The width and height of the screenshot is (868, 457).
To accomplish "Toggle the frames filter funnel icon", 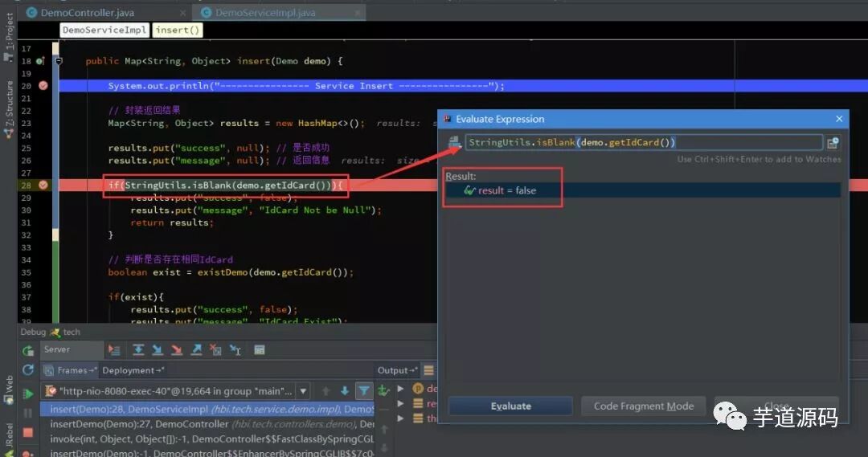I will [x=364, y=391].
